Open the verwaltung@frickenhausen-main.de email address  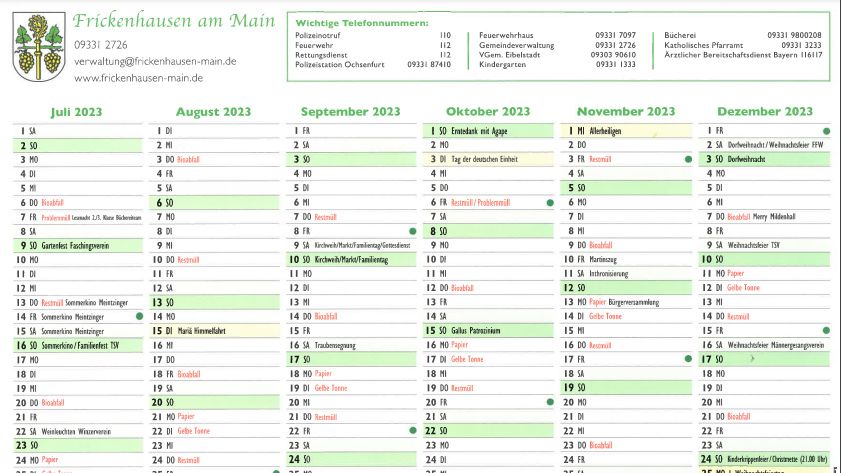tap(155, 61)
